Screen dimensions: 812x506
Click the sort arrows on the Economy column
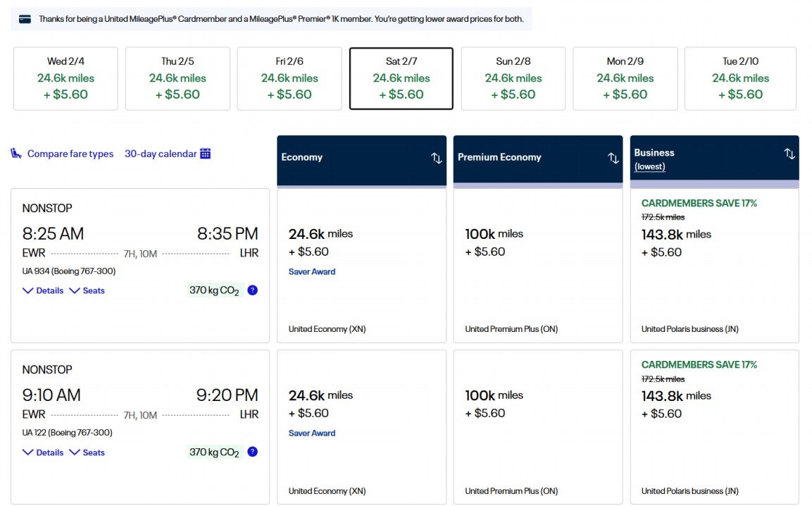coord(436,158)
